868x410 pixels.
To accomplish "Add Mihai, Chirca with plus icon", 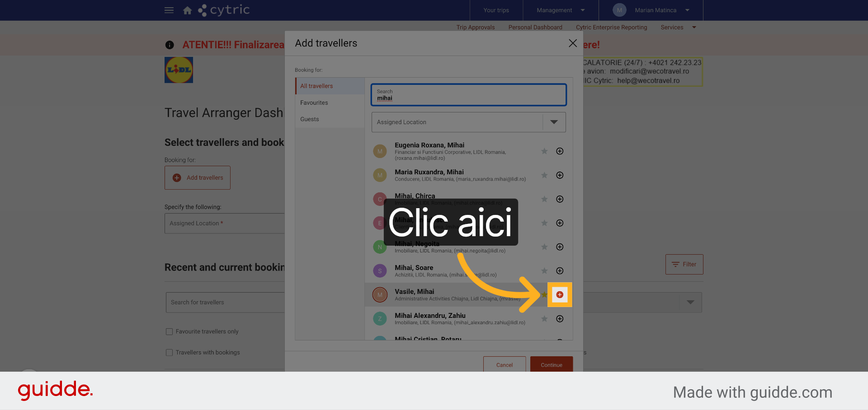I will pyautogui.click(x=560, y=199).
